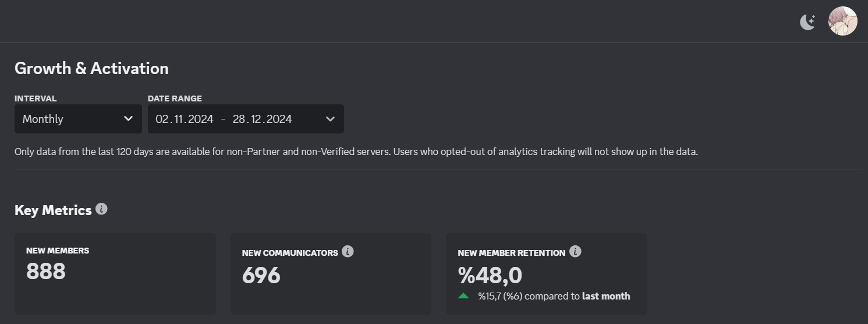This screenshot has width=868, height=324.
Task: Click the New Communicators value 696
Action: click(x=261, y=275)
